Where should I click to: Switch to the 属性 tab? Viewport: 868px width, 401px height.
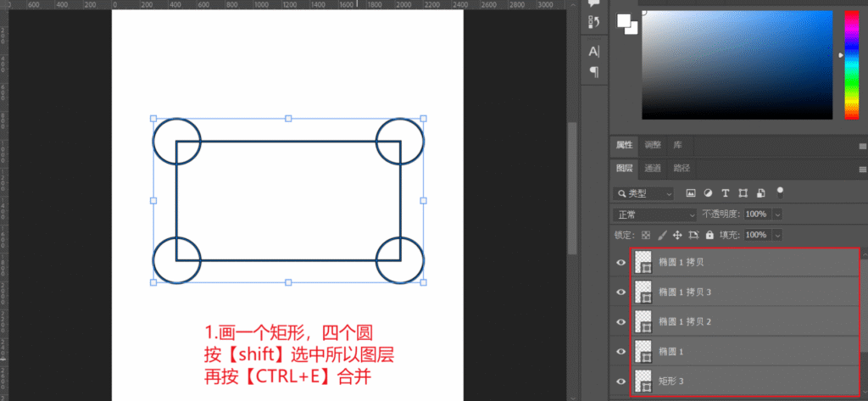624,145
